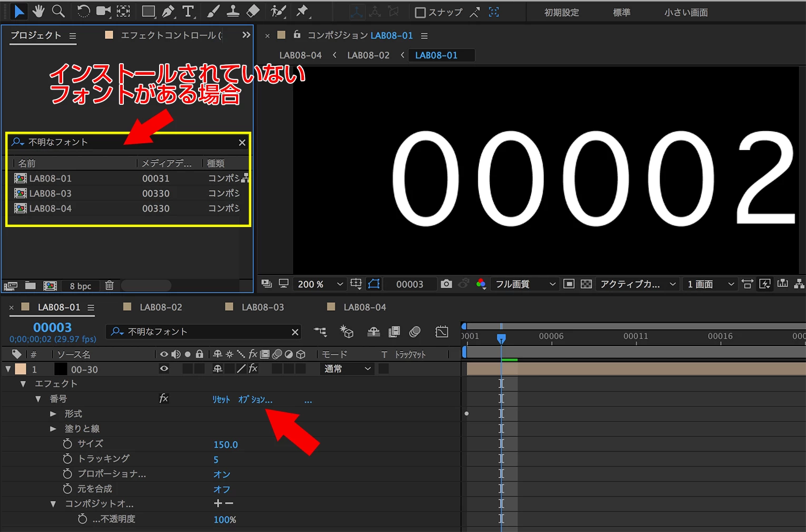Select the Roto Brush tool
This screenshot has height=532, width=806.
[278, 11]
